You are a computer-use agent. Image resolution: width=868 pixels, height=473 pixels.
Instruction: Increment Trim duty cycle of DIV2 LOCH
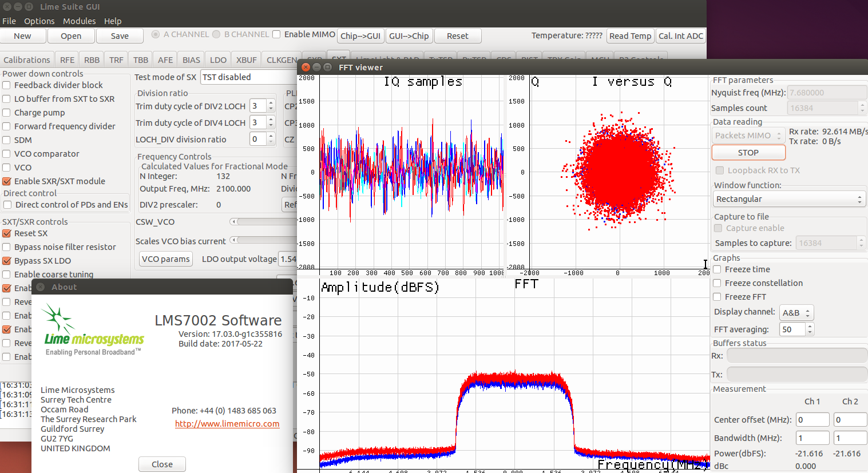click(x=271, y=103)
